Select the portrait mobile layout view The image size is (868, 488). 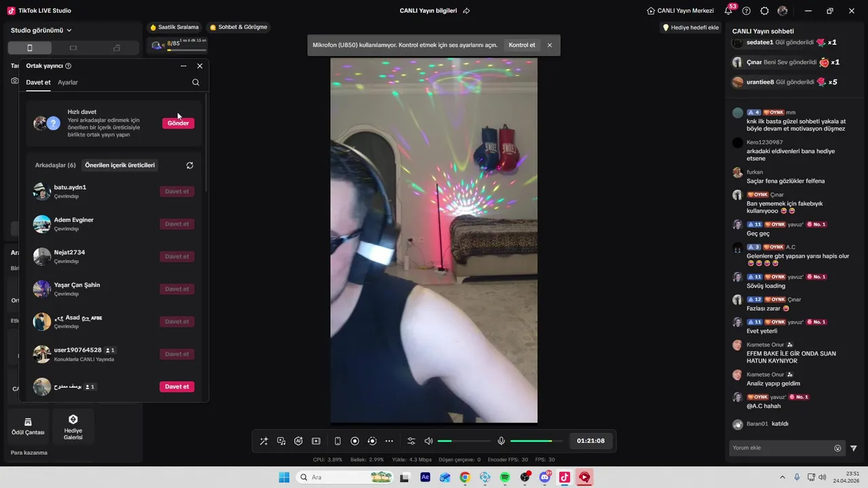[29, 47]
